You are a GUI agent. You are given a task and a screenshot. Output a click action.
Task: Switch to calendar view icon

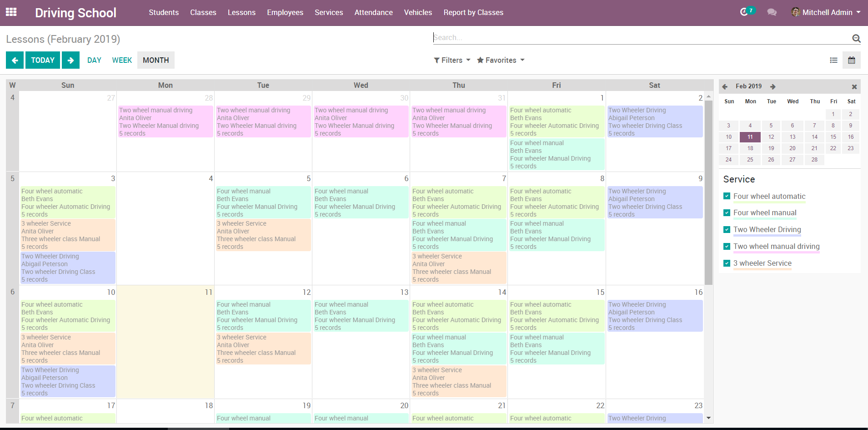(x=851, y=60)
